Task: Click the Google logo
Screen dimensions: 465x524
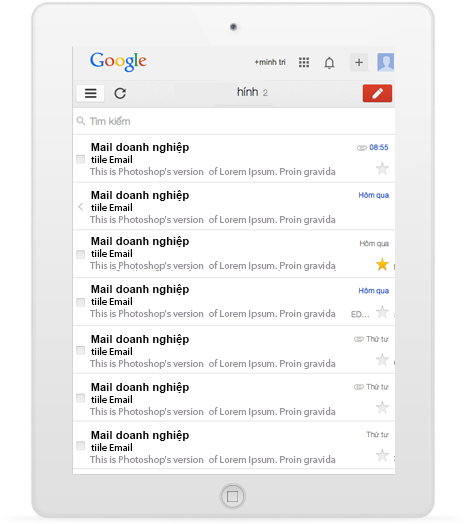Action: tap(118, 61)
